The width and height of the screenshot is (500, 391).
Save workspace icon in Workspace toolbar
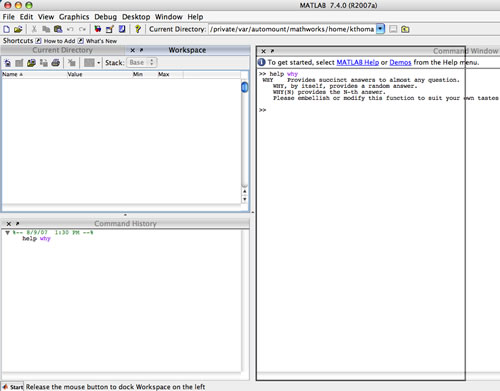click(44, 63)
